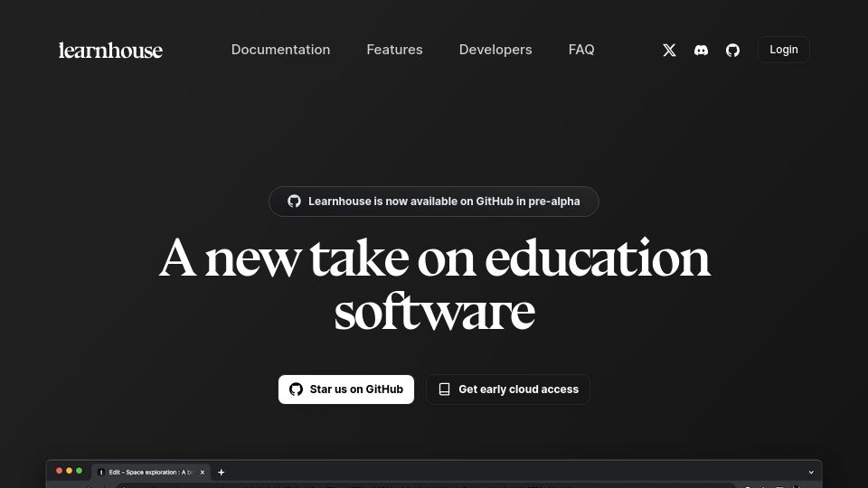Select the Edit - Space exploration browser tab

[151, 472]
